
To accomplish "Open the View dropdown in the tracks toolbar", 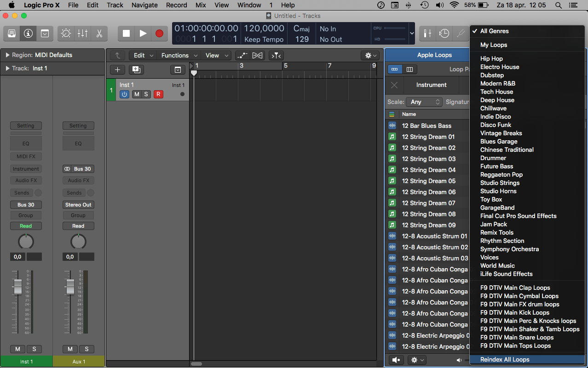I will pyautogui.click(x=213, y=55).
